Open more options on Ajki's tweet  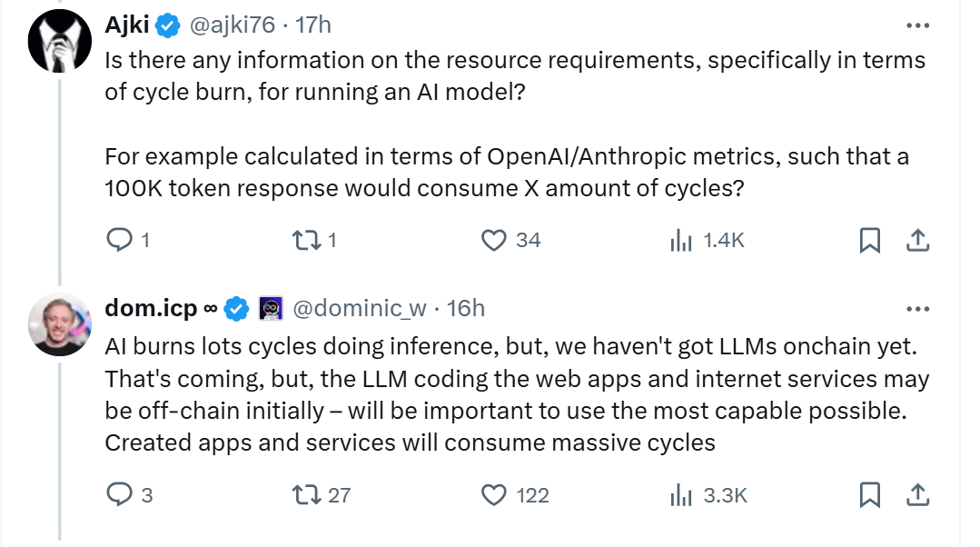[918, 25]
